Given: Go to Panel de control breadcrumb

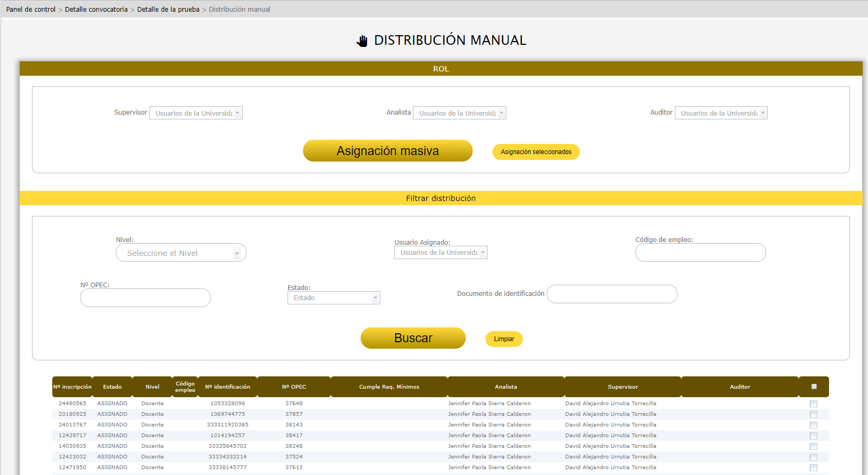Looking at the screenshot, I should pos(30,10).
